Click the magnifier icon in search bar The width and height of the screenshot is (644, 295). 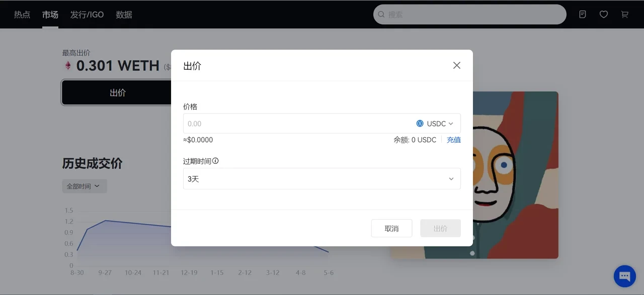381,15
